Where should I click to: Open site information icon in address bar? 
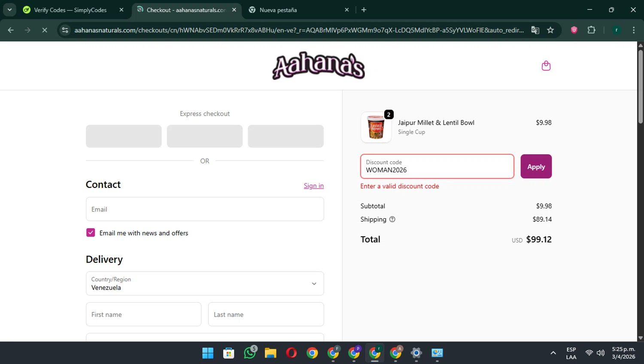point(65,30)
